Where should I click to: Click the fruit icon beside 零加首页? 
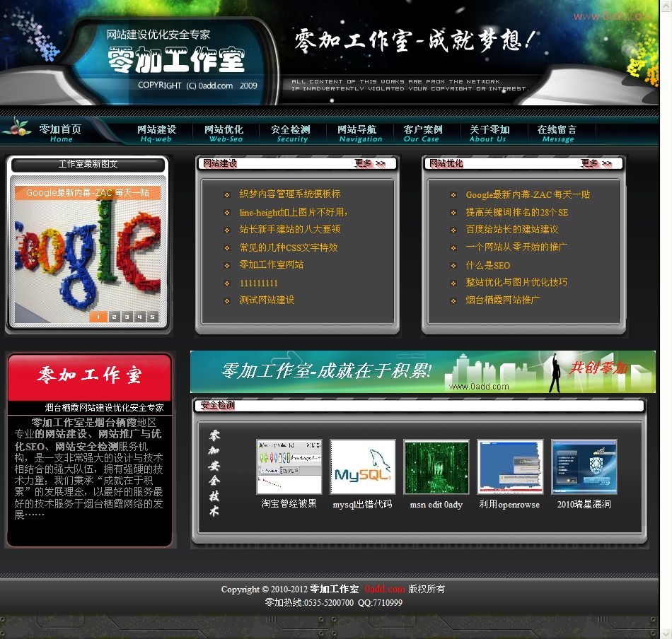point(16,129)
